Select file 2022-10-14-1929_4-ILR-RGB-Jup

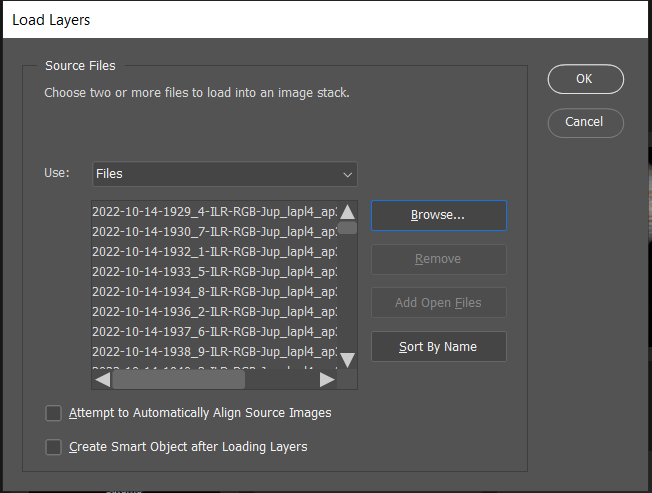(x=215, y=212)
